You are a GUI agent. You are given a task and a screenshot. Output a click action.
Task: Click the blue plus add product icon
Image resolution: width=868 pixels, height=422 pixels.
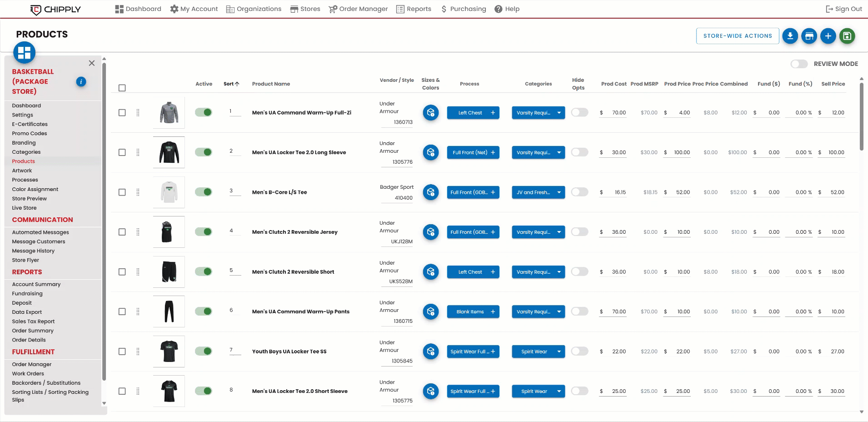pos(828,36)
